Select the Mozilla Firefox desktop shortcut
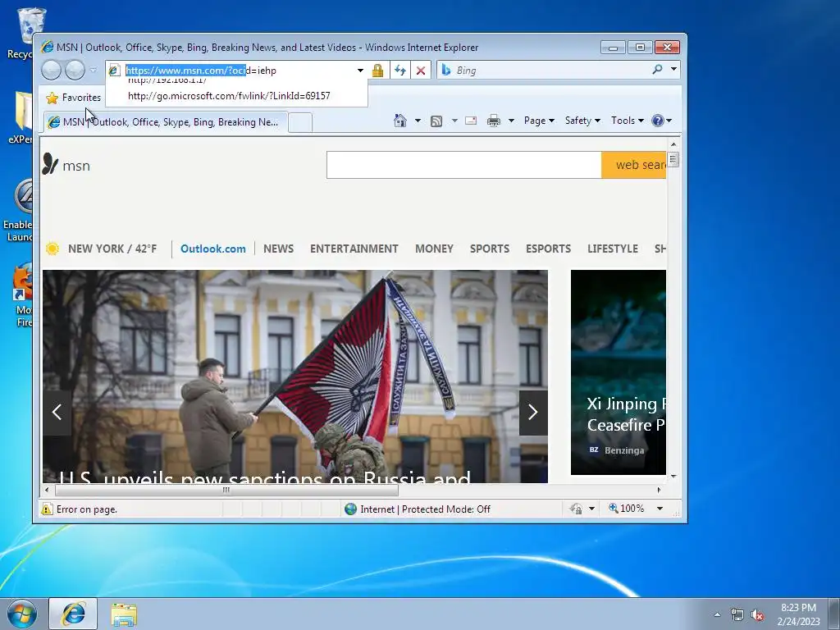 tap(24, 295)
